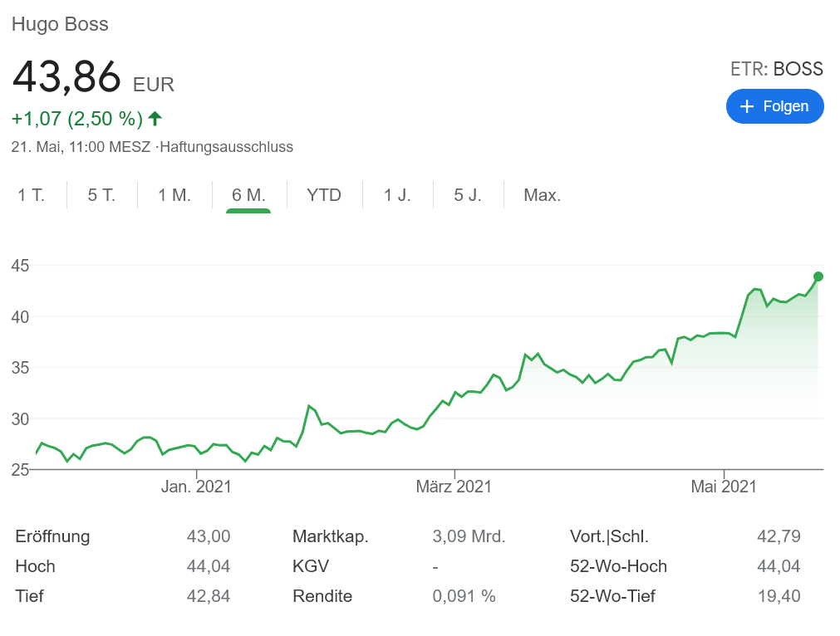Click the Eröffnung value 43,00
This screenshot has height=636, width=840.
coord(209,536)
